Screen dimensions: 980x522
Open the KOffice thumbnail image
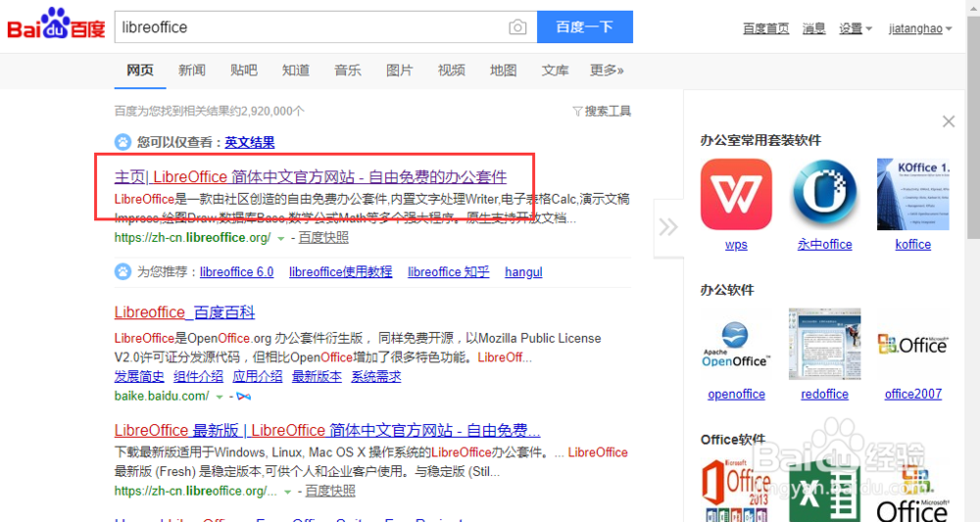912,194
